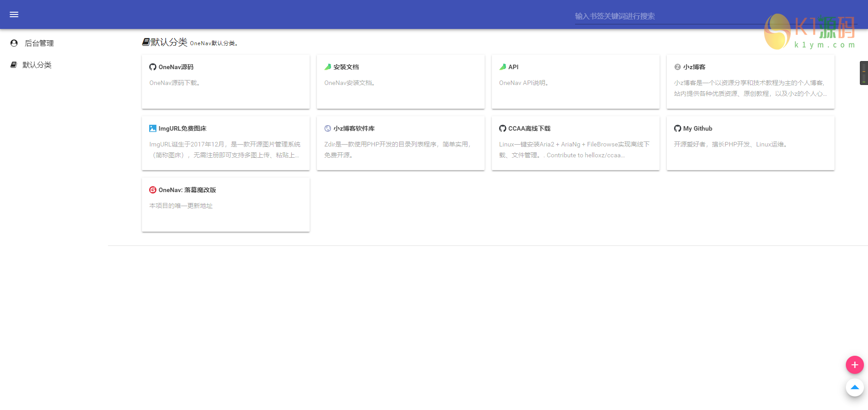The height and width of the screenshot is (410, 868).
Task: Open the hamburger menu in the header
Action: [x=14, y=14]
